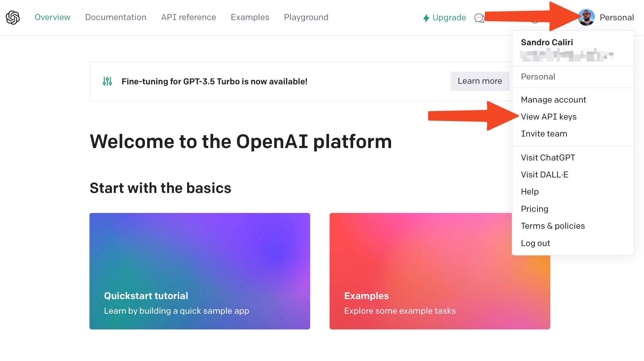Go to Documentation tab
This screenshot has width=644, height=361.
pos(116,17)
